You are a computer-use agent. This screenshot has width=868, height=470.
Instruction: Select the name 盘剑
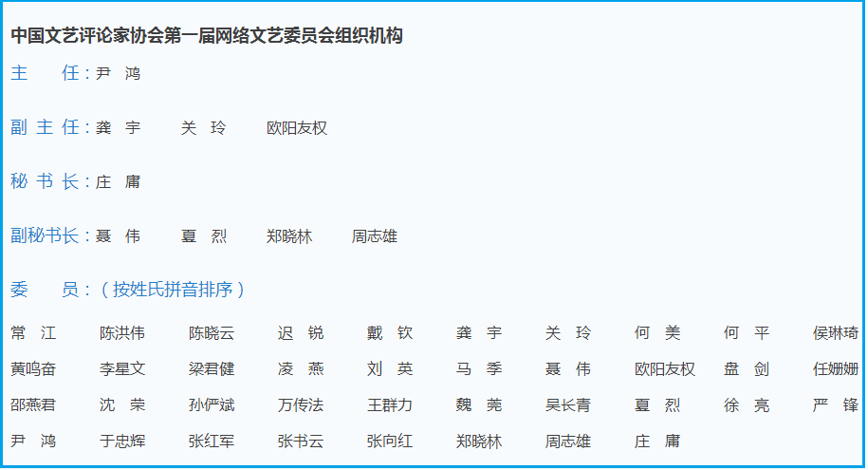coord(747,369)
